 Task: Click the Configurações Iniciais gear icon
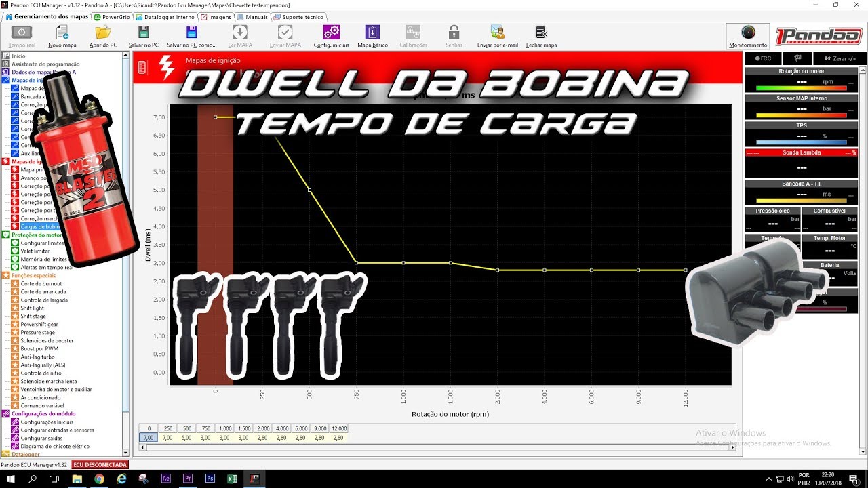15,422
